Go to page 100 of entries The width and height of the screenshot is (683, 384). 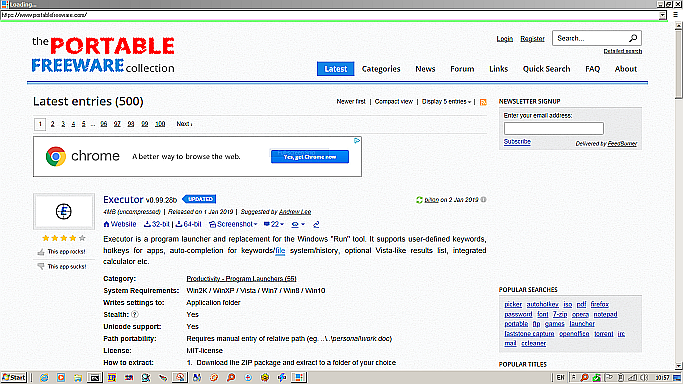(x=160, y=124)
